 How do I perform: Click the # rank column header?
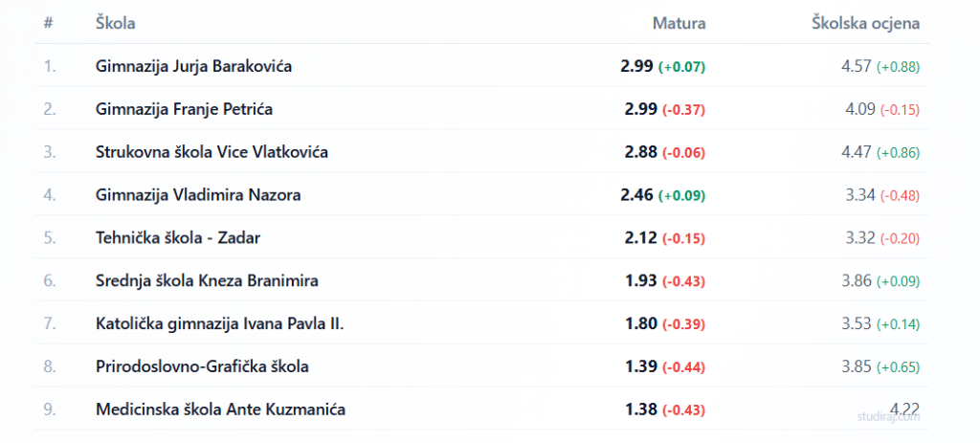pos(48,23)
